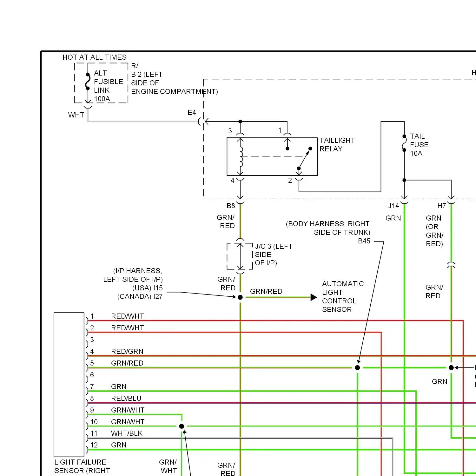Click the BODY HARNESS, RIGHT SIDE OF TRUNK note
476x476 pixels.
click(328, 228)
